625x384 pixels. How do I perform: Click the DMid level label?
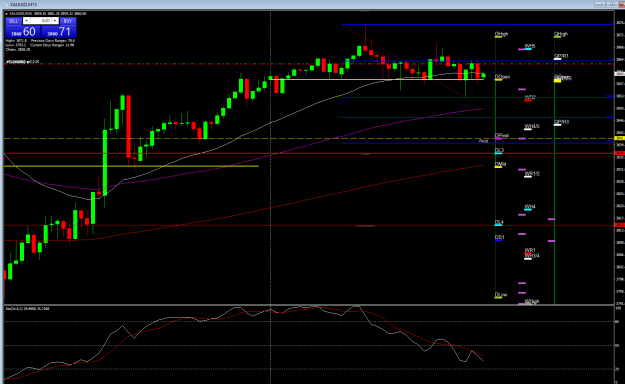coord(500,164)
